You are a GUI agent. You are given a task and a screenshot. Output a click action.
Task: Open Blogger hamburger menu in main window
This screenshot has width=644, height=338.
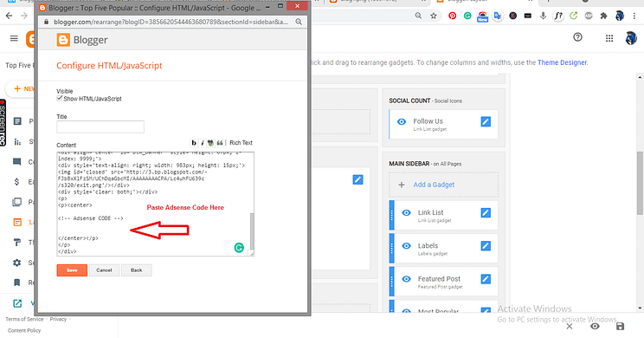pyautogui.click(x=14, y=38)
